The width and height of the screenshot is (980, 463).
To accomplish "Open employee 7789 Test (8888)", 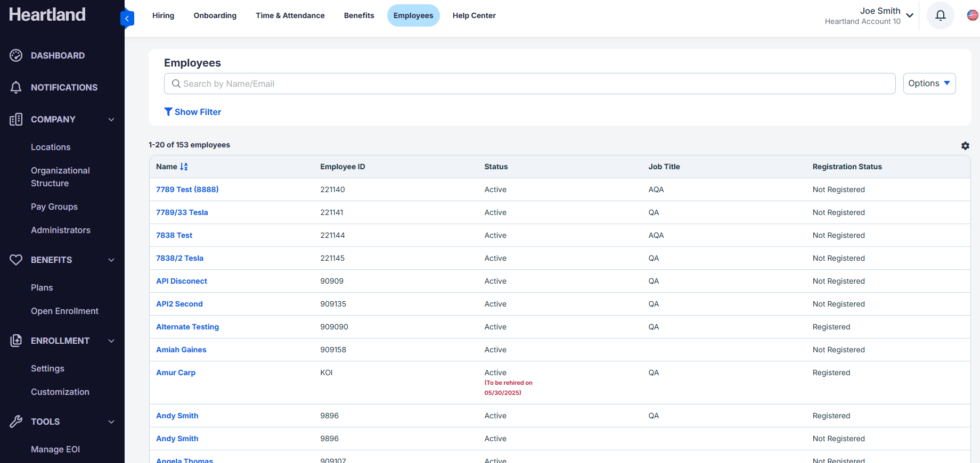I will [187, 189].
